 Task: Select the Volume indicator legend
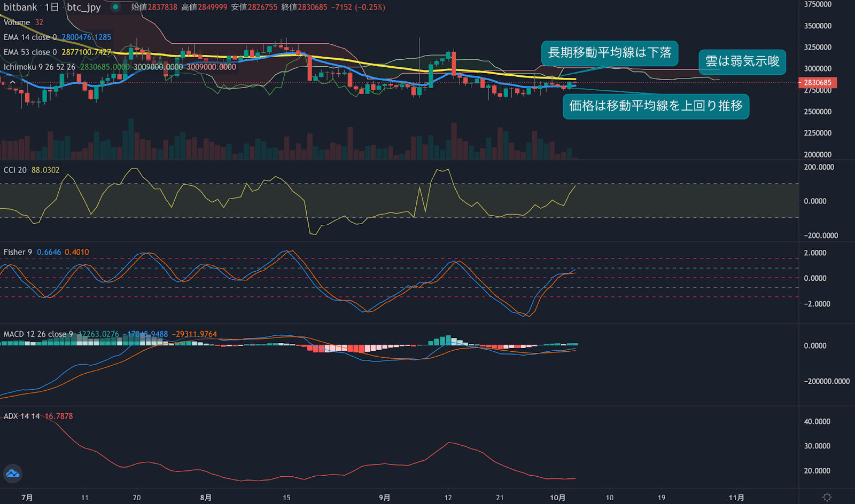pyautogui.click(x=17, y=22)
